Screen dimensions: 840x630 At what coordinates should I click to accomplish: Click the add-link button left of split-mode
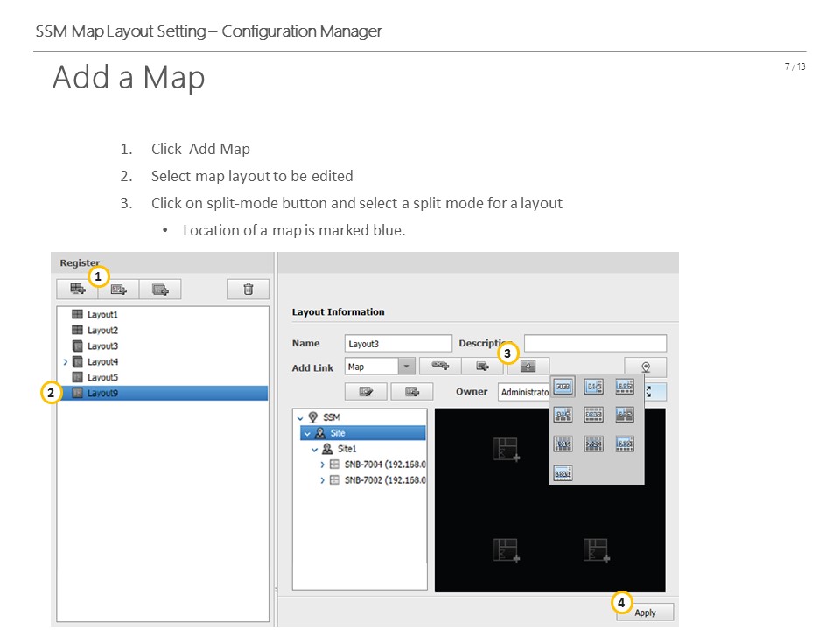[482, 366]
